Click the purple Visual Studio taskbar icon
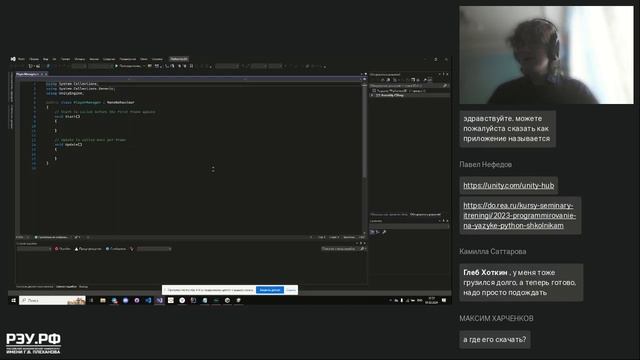 [x=160, y=300]
